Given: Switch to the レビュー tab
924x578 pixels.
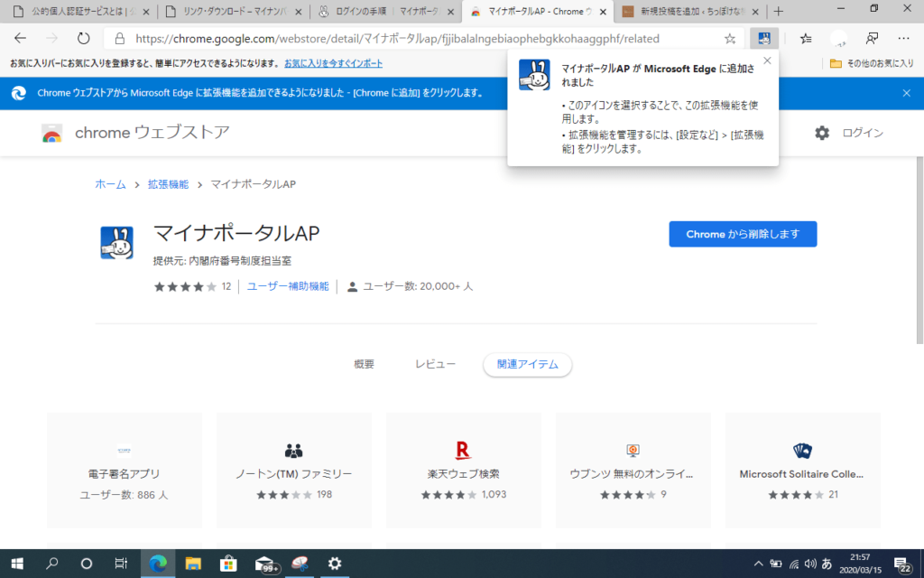Looking at the screenshot, I should 435,364.
